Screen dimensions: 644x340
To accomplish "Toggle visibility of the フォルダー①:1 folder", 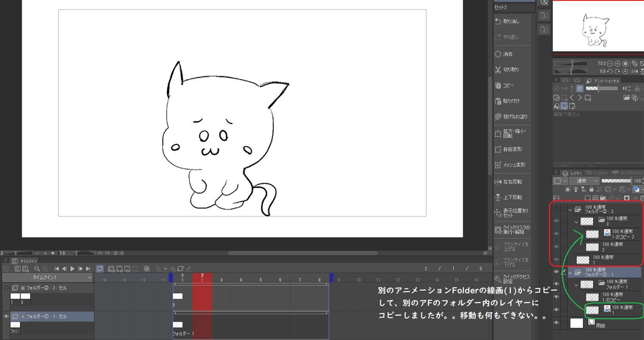I will click(556, 272).
